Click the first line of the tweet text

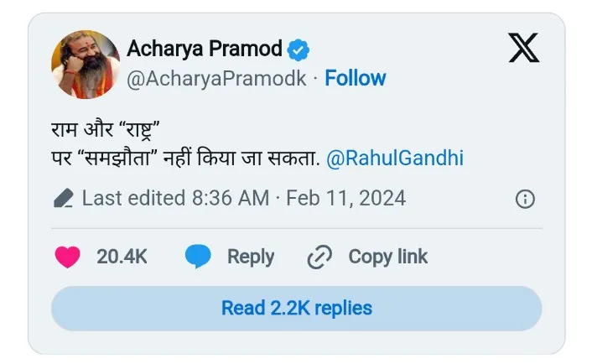click(x=106, y=131)
